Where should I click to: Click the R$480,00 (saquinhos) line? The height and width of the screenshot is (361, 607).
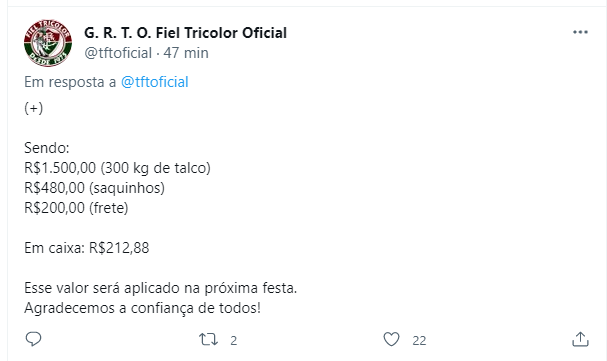point(94,188)
